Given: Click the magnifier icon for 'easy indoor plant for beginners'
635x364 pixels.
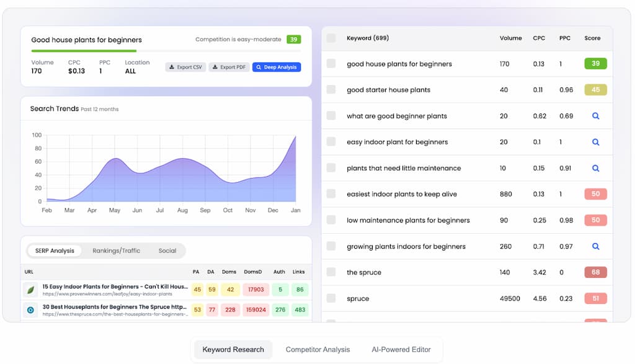Looking at the screenshot, I should [595, 142].
